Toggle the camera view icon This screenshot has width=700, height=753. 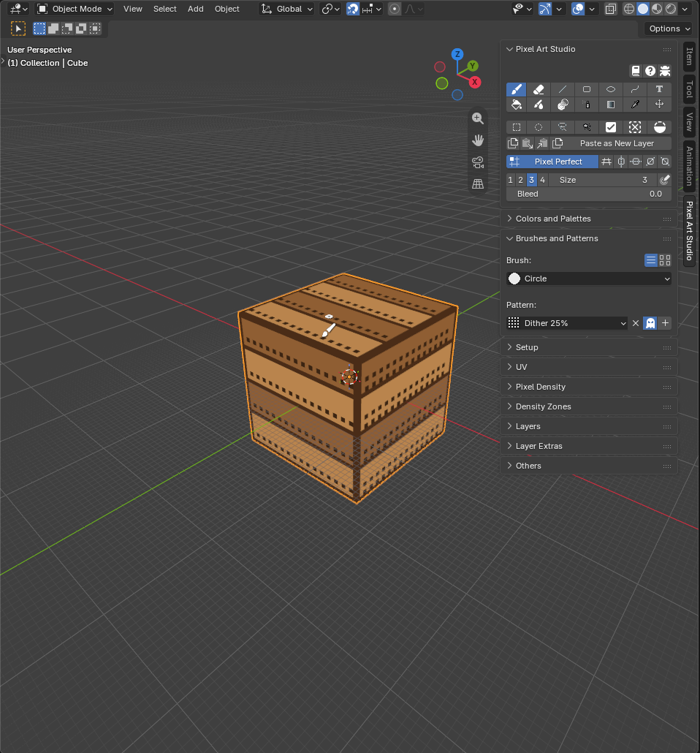(478, 162)
